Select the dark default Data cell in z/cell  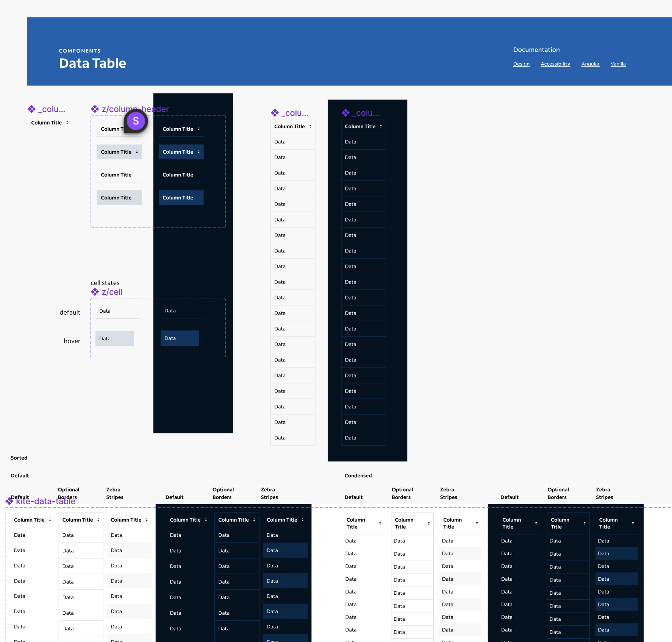pos(183,310)
